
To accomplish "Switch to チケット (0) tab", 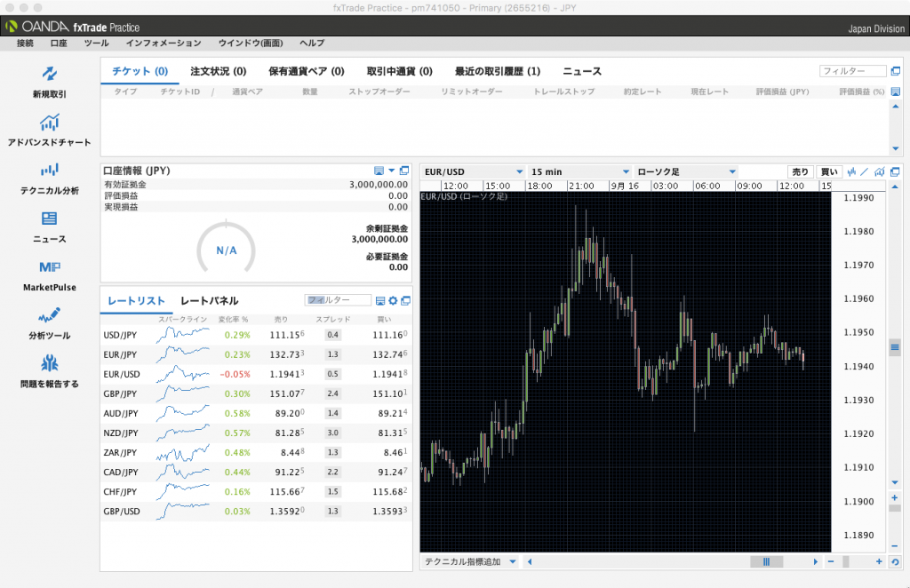I will click(x=140, y=71).
